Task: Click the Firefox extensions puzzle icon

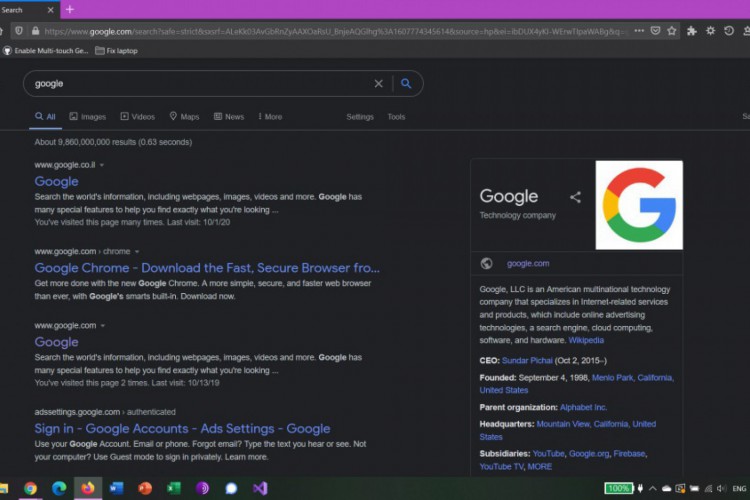Action: 692,31
